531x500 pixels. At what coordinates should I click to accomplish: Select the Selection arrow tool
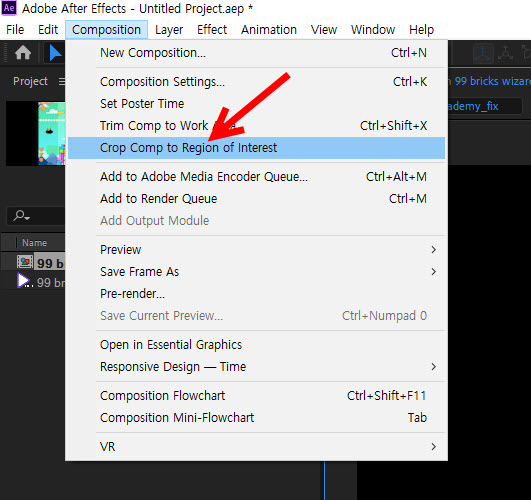[x=55, y=53]
